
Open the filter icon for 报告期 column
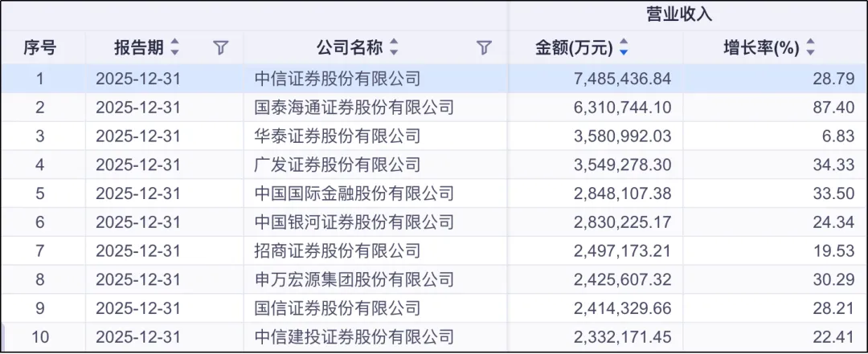pyautogui.click(x=221, y=48)
